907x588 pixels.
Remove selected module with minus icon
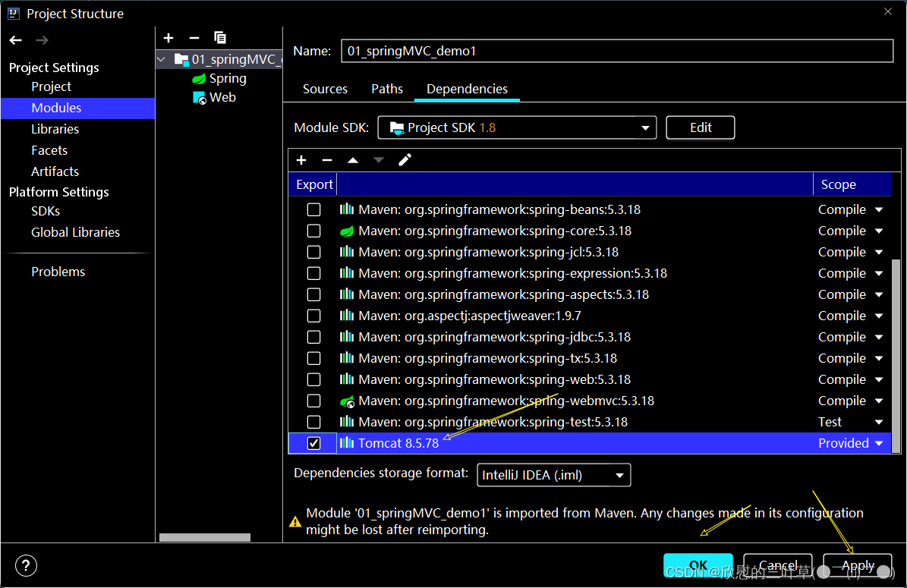coord(194,38)
